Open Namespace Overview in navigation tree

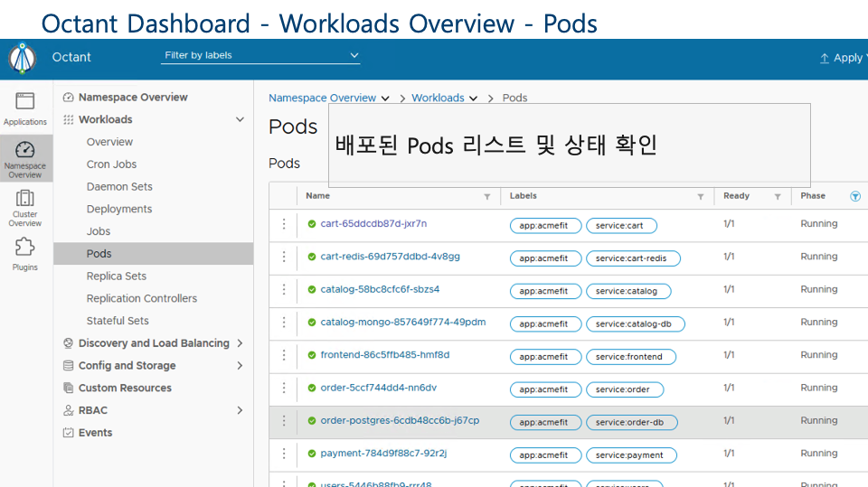[x=133, y=98]
